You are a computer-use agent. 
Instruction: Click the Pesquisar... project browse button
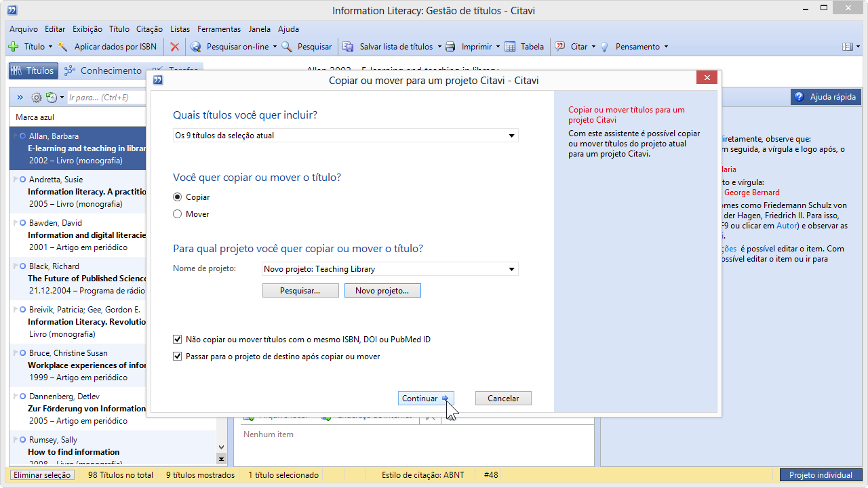point(300,290)
